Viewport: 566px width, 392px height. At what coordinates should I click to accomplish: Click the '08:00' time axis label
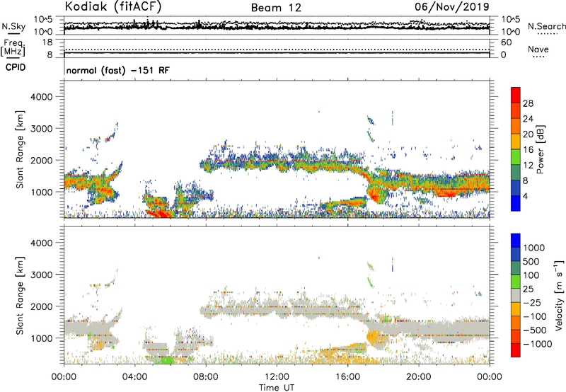[206, 377]
